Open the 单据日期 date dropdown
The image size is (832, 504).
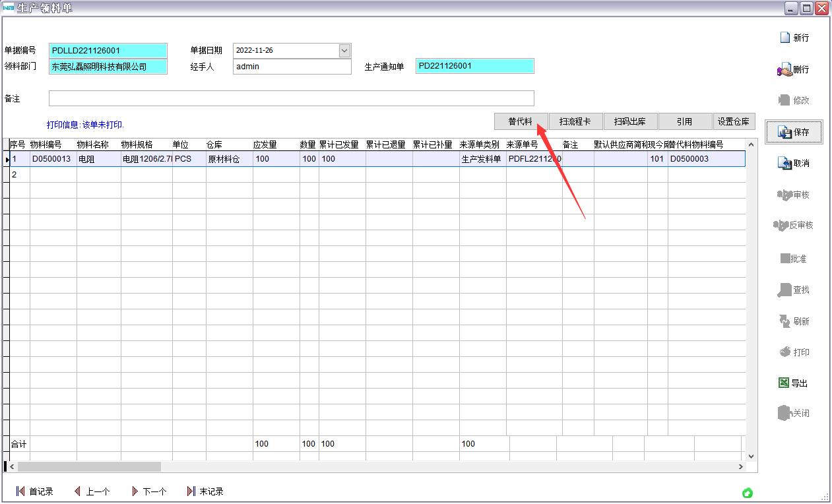[x=344, y=51]
